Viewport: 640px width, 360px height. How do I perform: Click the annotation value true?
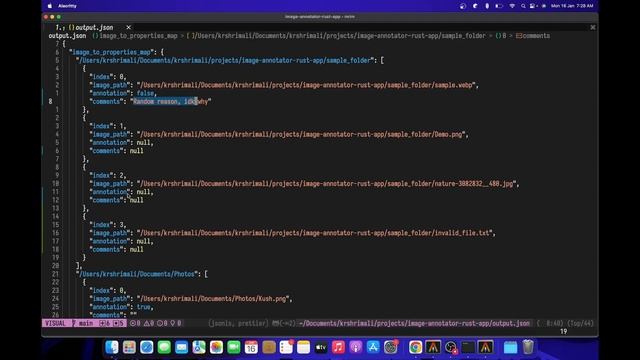(143, 307)
